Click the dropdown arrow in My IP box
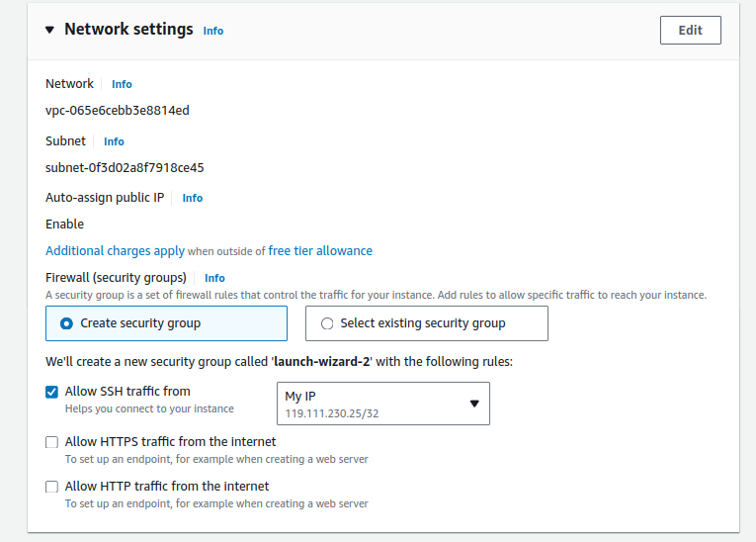756x542 pixels. point(473,404)
